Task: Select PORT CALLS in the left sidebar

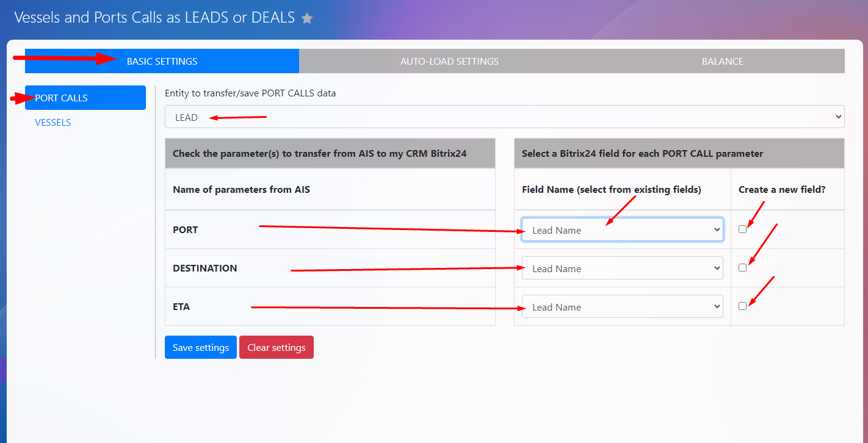Action: pyautogui.click(x=85, y=98)
